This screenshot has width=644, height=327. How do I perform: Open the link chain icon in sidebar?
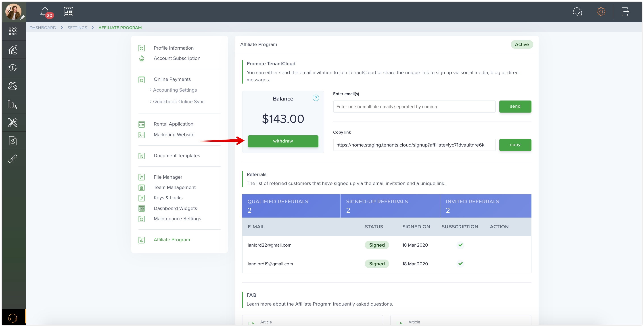(x=13, y=159)
